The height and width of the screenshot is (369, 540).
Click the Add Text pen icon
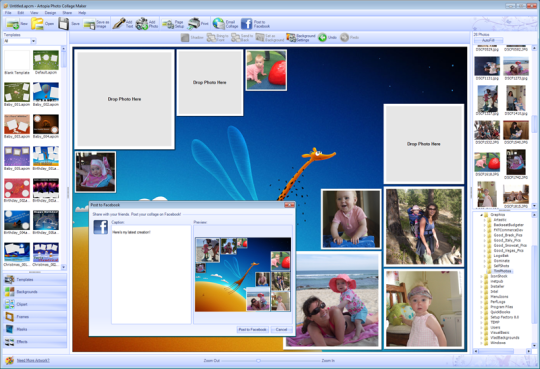tap(119, 24)
